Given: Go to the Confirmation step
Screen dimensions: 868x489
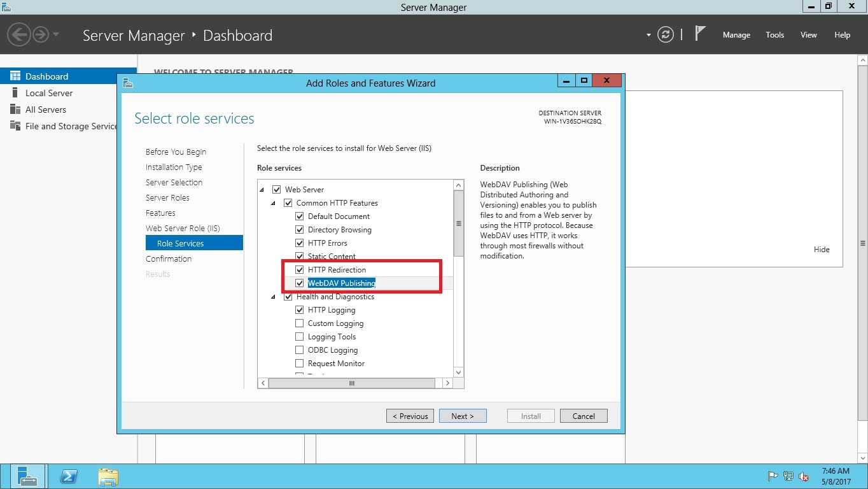Looking at the screenshot, I should tap(169, 259).
